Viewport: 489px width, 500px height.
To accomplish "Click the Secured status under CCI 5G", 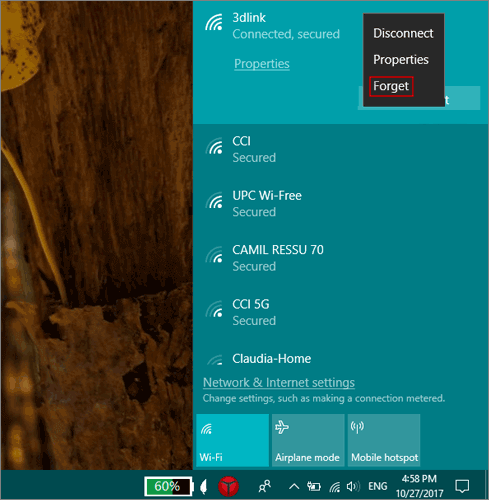I will coord(254,321).
